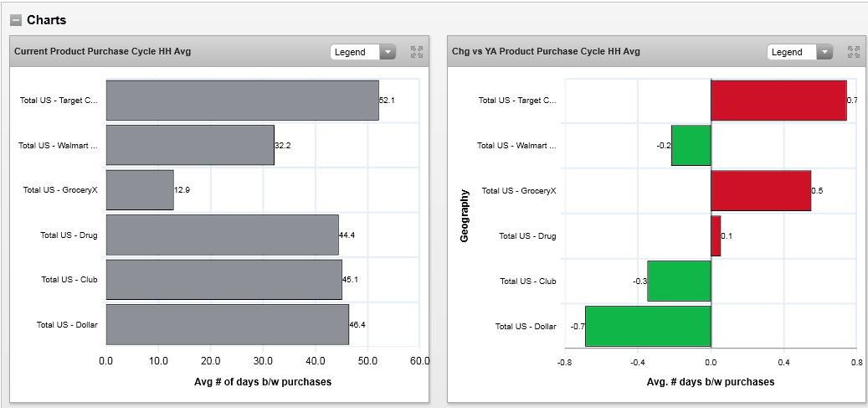Open Legend dropdown in right chart
This screenshot has height=408, width=868.
[799, 52]
